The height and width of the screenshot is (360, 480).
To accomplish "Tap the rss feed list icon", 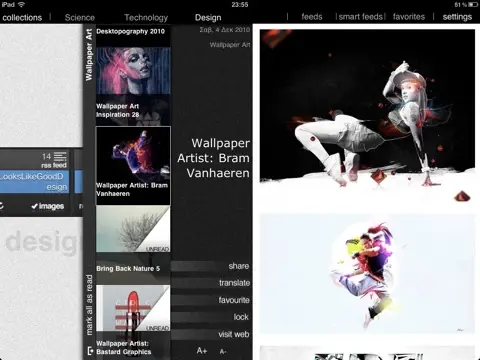I will coord(60,156).
